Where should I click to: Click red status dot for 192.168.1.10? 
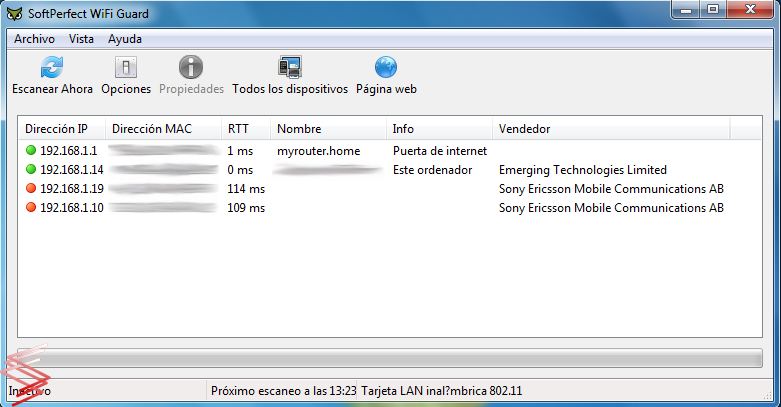(31, 207)
